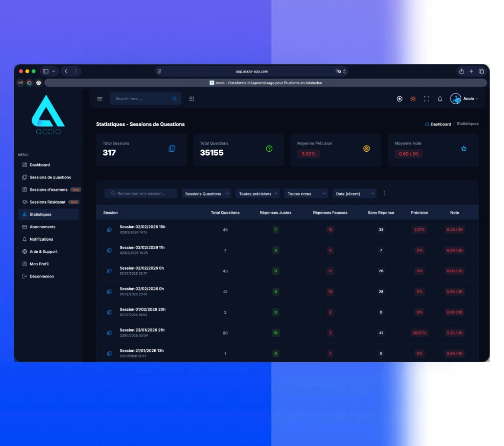504x446 pixels.
Task: Toggle fullscreen mode icon
Action: 427,99
